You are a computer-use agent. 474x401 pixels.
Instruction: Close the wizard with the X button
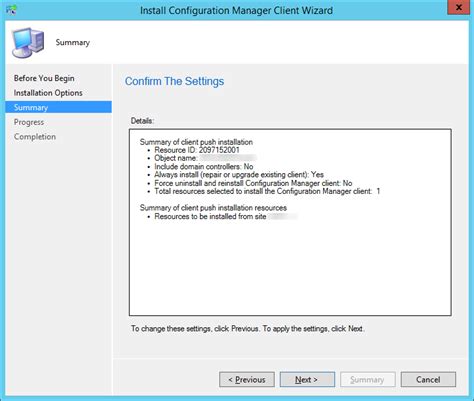click(x=459, y=7)
